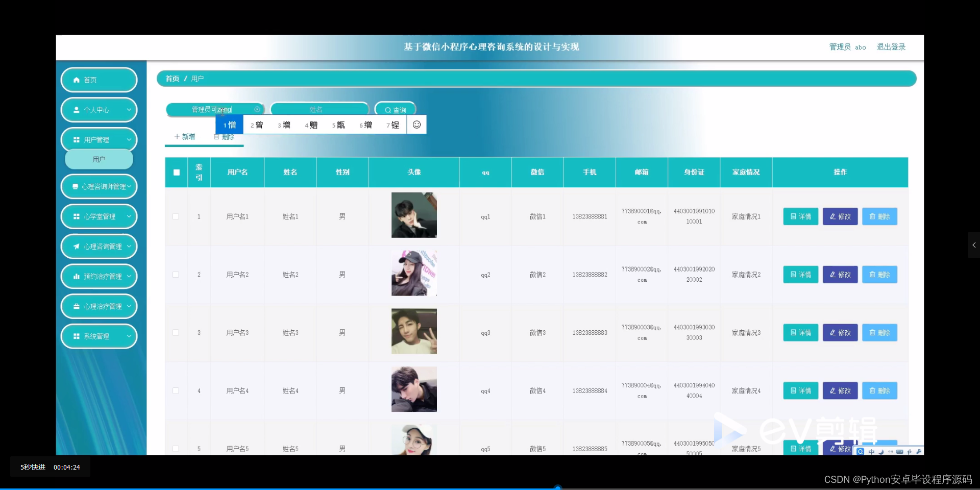Expand the 系统管理 menu chevron
Viewport: 980px width, 490px height.
(x=128, y=336)
